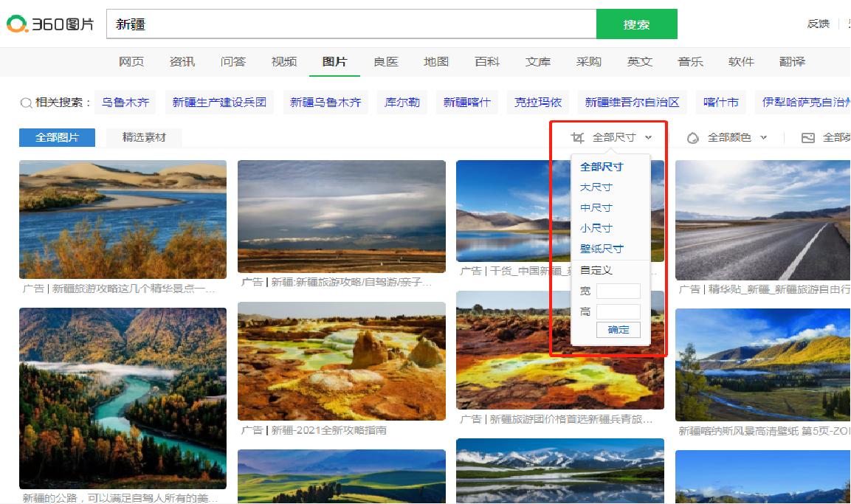Select the 精选素材 tab
This screenshot has height=504, width=851.
click(145, 137)
